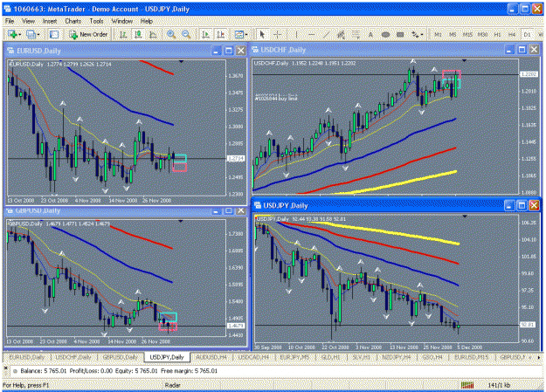Select the trendline drawing tool
Image resolution: width=546 pixels, height=392 pixels.
click(x=326, y=34)
